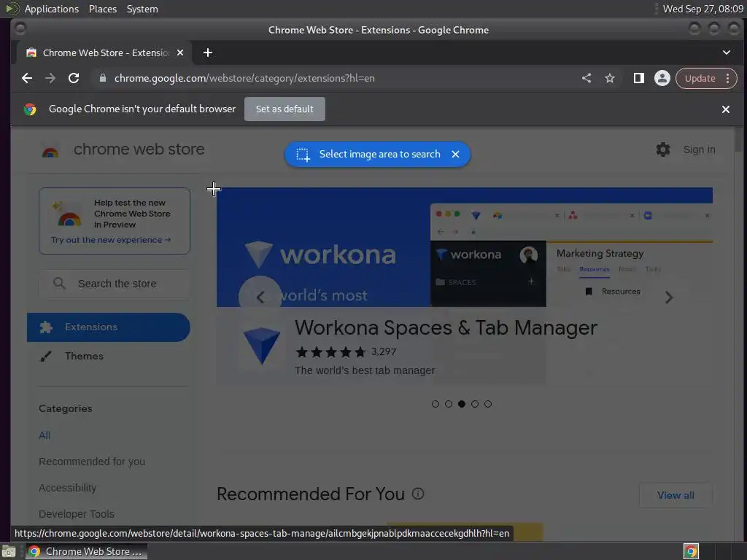Switch to the Extensions section
The width and height of the screenshot is (747, 560).
click(x=109, y=327)
